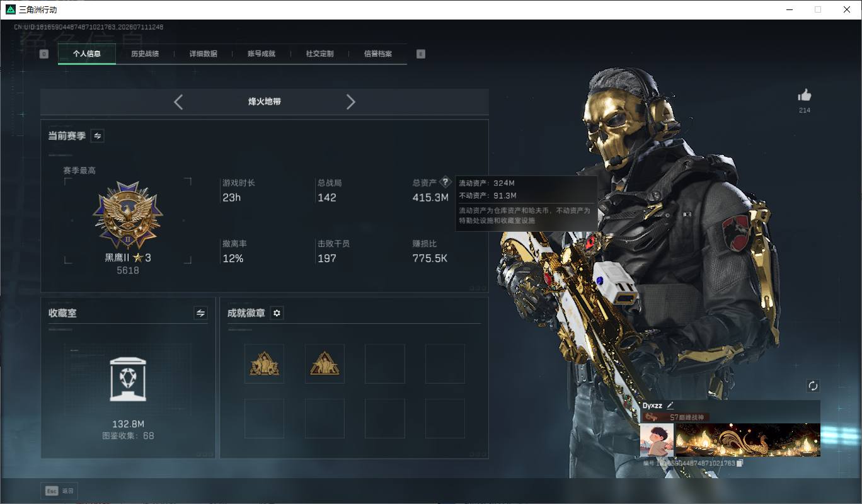Click the 三角洲行动 app icon in title bar
Viewport: 862px width, 504px height.
(x=10, y=9)
